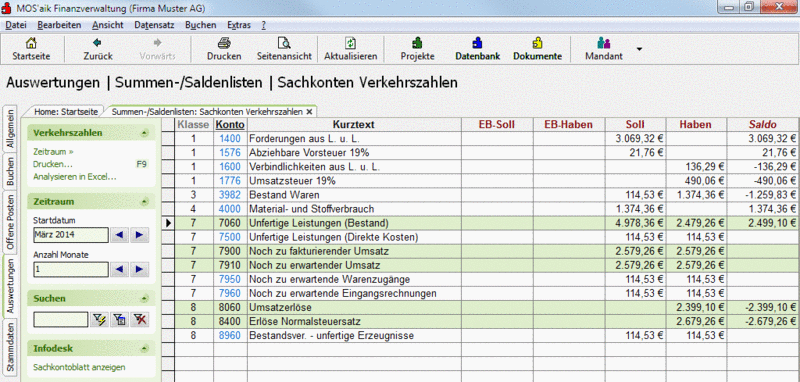Open the Bearbeiten menu

[59, 25]
